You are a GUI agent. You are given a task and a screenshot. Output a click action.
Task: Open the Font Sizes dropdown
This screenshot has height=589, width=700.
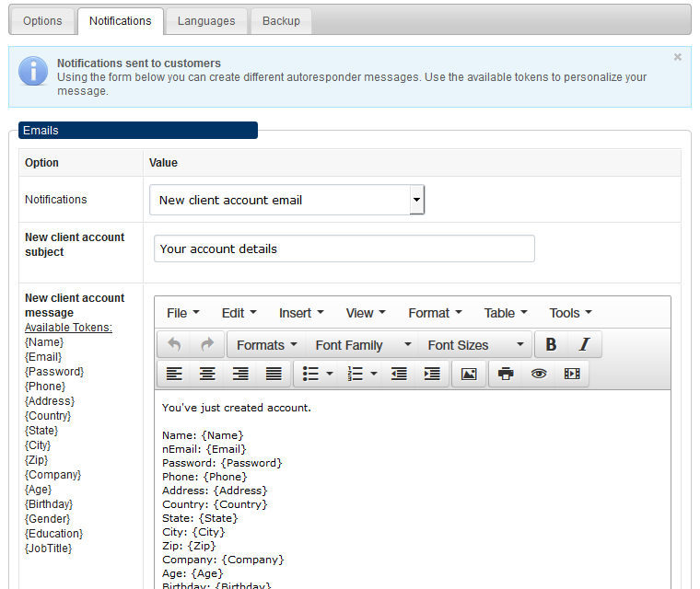[475, 345]
